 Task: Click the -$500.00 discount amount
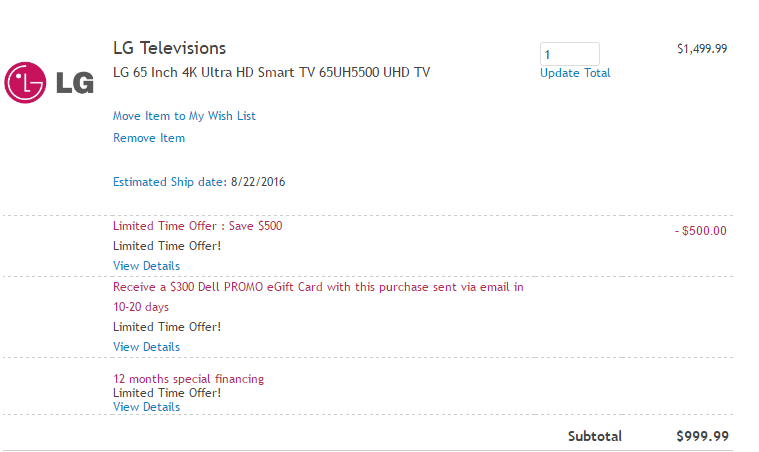click(x=700, y=231)
